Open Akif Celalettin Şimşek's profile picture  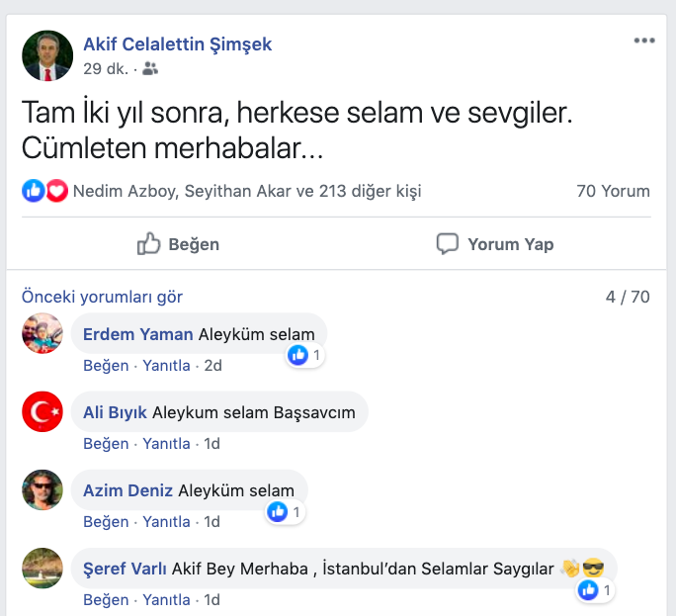pos(47,55)
